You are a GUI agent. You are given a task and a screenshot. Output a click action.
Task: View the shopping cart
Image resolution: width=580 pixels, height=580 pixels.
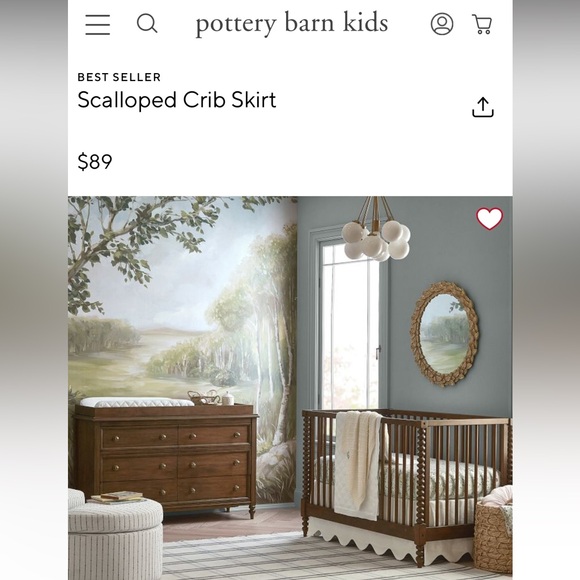(x=482, y=24)
